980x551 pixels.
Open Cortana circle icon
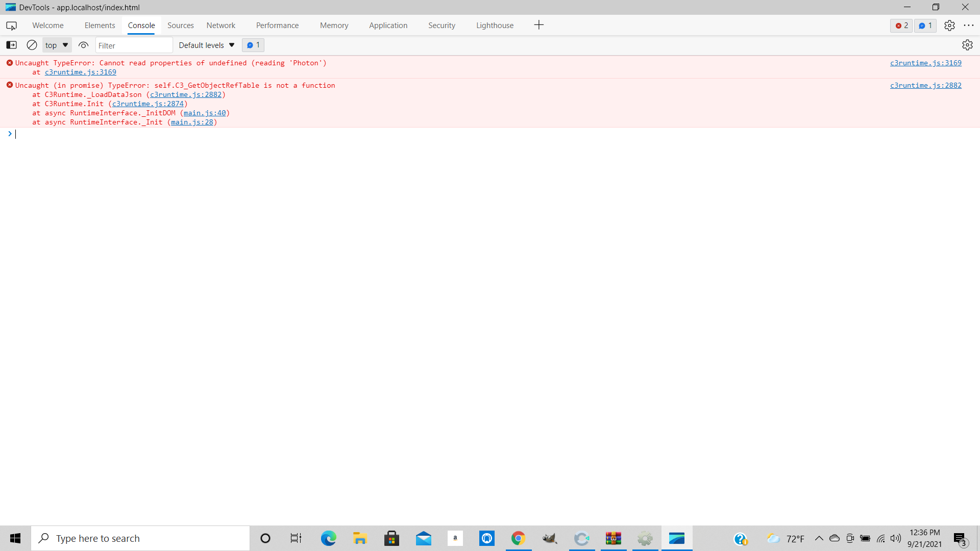[x=265, y=538]
